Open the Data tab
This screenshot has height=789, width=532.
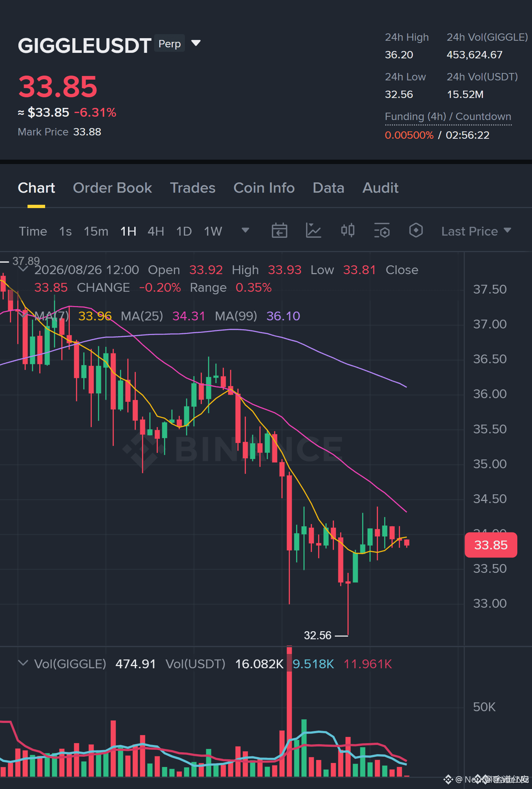tap(328, 188)
